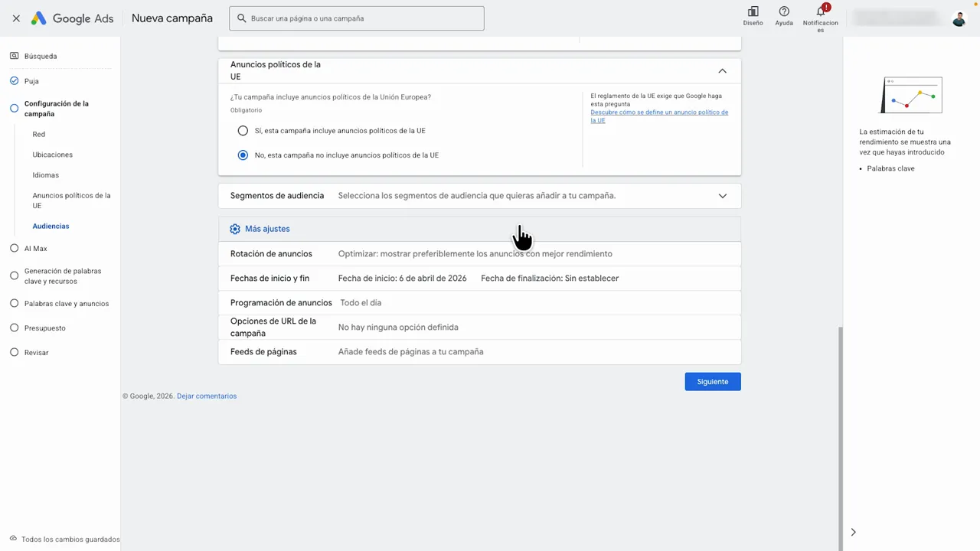The width and height of the screenshot is (980, 551).
Task: Expand the Programación de anuncios row
Action: coord(479,303)
